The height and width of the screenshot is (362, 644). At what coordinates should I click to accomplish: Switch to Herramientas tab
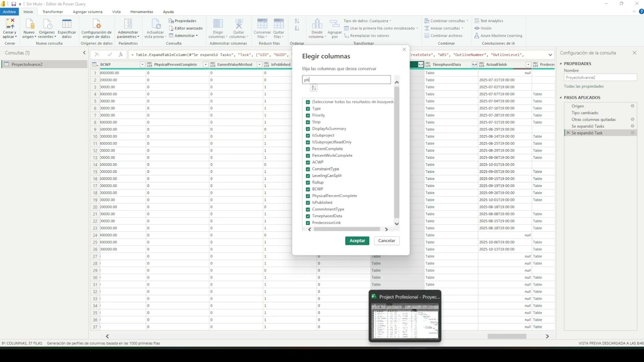click(x=142, y=12)
